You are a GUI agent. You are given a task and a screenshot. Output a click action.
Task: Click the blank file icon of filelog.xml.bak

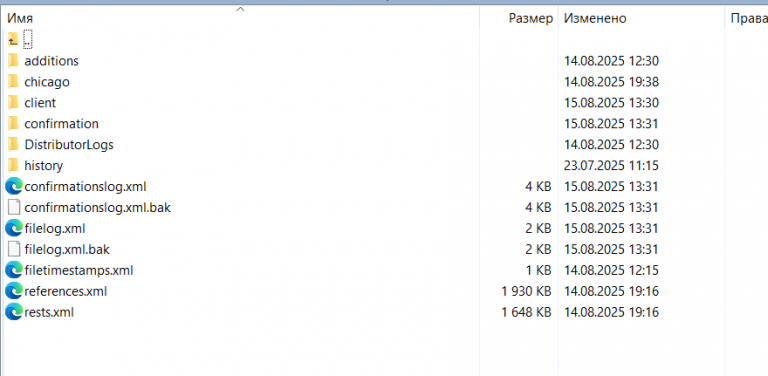[x=14, y=250]
